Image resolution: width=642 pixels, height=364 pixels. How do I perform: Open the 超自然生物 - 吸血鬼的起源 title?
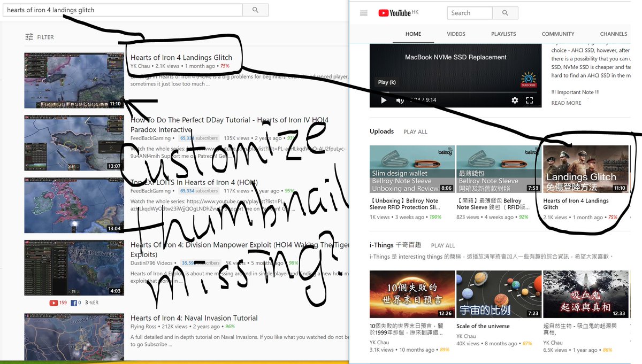click(580, 329)
